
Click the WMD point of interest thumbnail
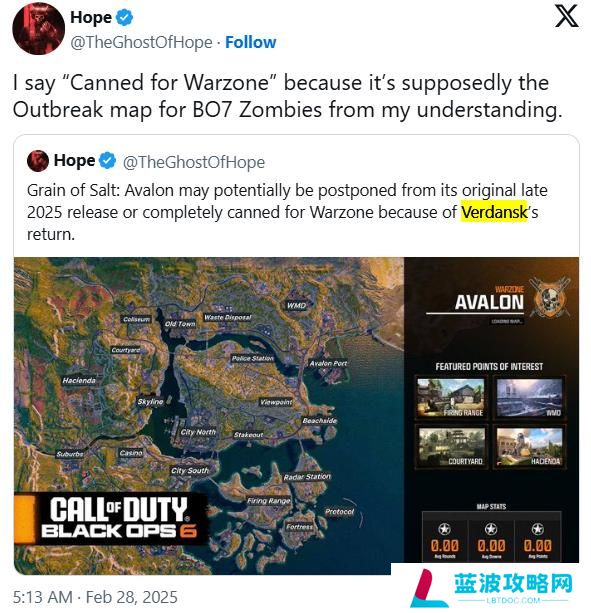click(529, 398)
